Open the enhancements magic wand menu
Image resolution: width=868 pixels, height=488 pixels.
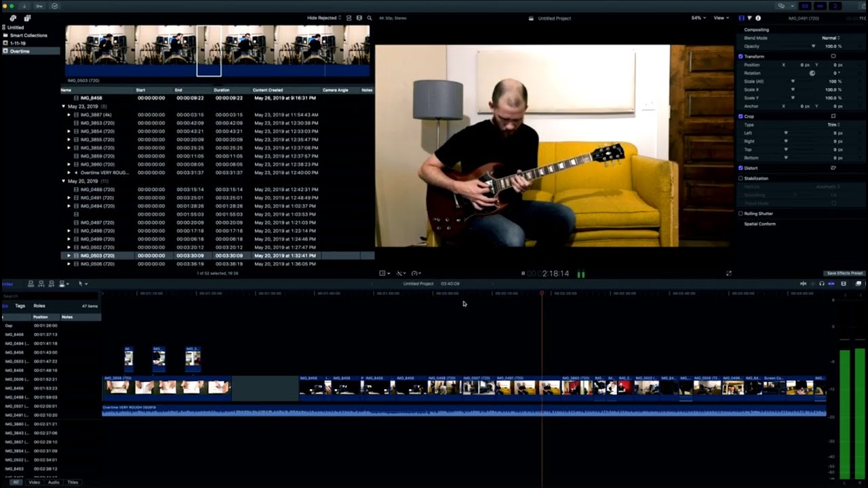401,273
